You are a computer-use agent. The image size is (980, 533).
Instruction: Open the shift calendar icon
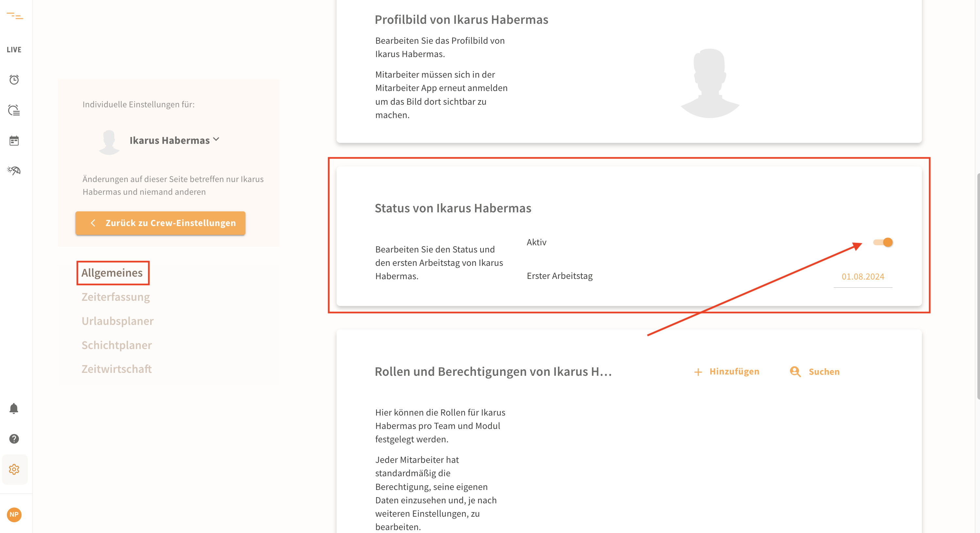pyautogui.click(x=14, y=141)
